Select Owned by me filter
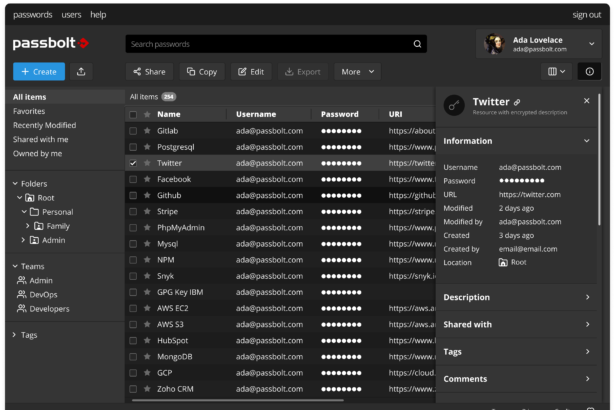 click(37, 153)
